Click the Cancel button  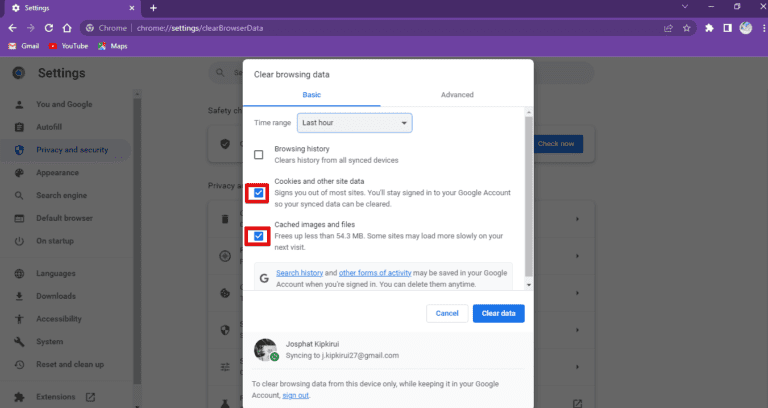coord(447,313)
